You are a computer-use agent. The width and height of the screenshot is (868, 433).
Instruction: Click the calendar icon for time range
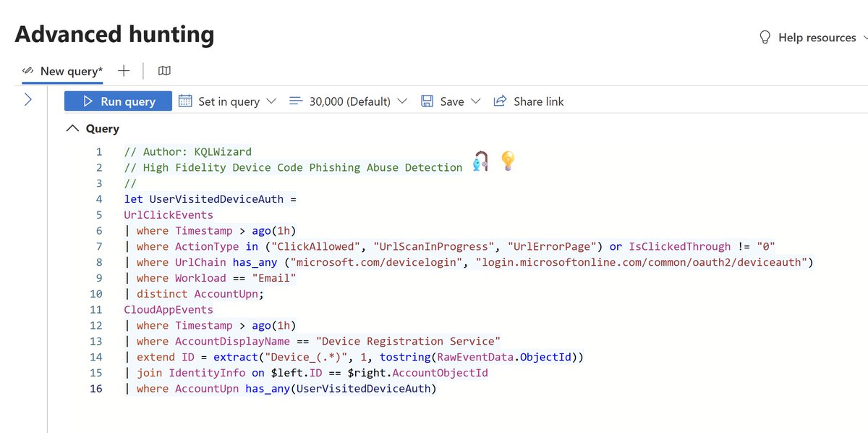click(185, 101)
